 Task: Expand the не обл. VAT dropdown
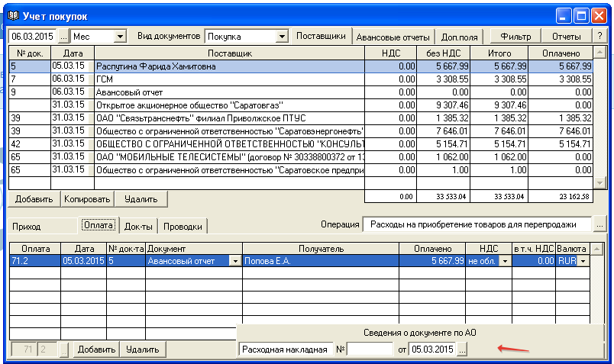click(505, 261)
